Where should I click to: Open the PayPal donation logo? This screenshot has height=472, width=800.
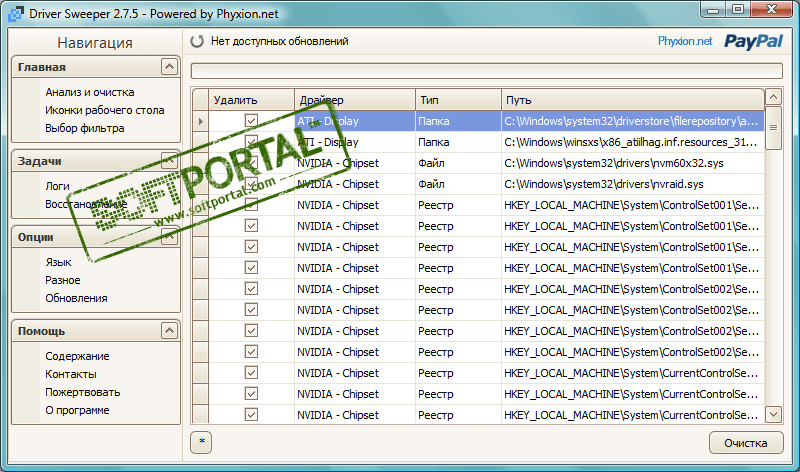coord(754,41)
